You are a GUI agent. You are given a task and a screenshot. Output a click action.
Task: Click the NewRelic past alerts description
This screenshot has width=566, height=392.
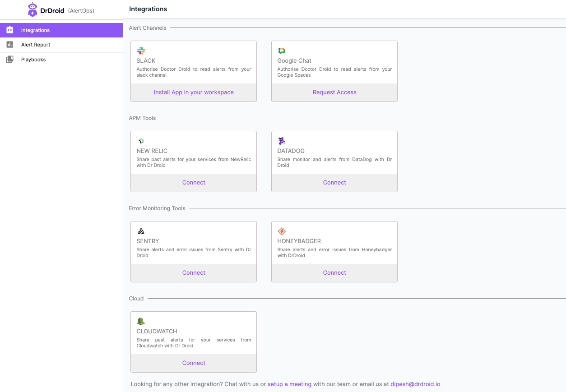pos(194,162)
